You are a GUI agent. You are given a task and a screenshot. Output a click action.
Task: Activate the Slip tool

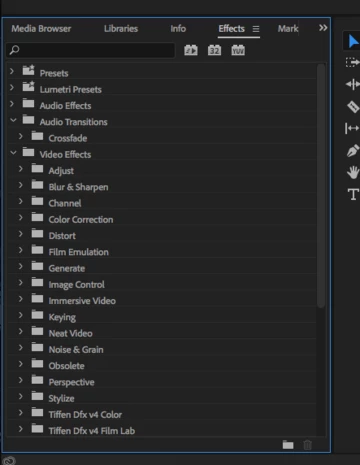[352, 128]
